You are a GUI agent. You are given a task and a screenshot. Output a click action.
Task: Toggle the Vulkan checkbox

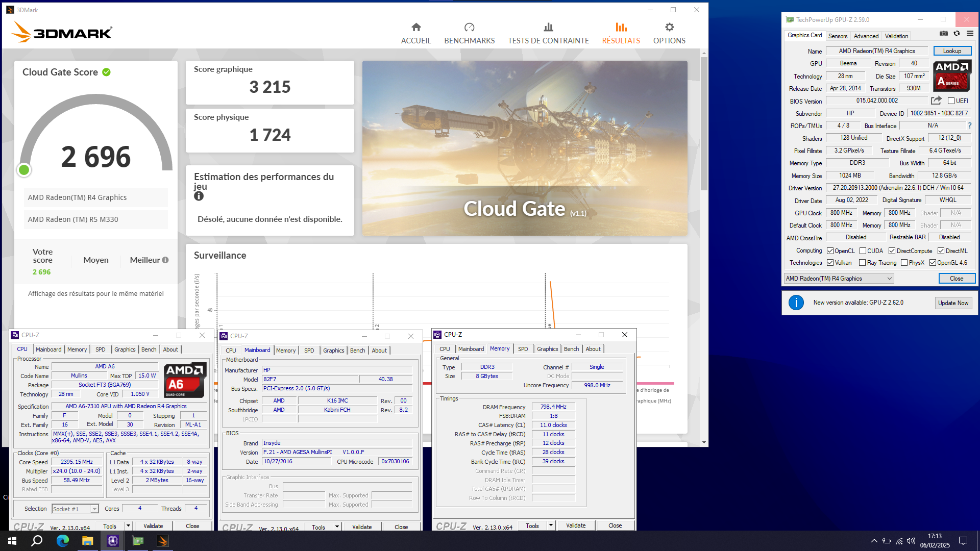click(830, 263)
